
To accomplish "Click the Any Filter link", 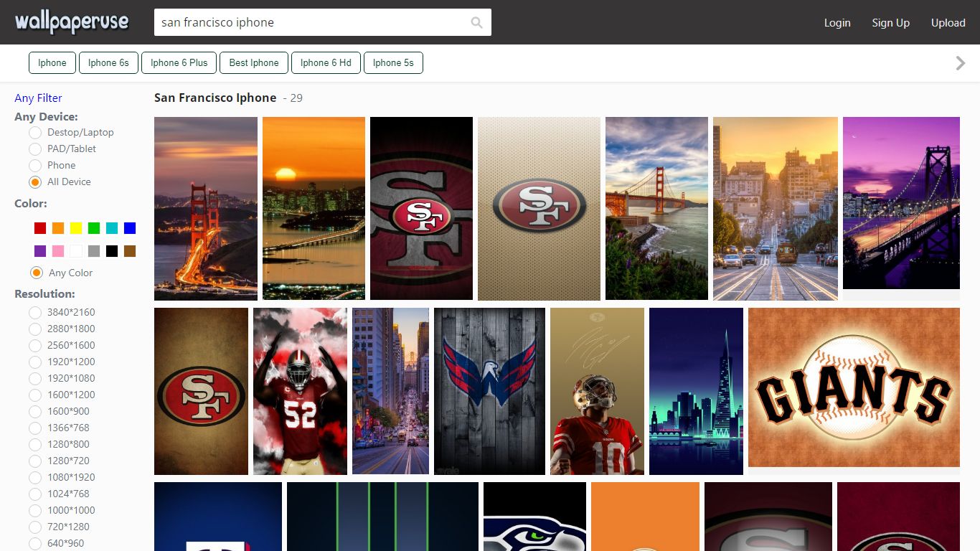I will click(x=38, y=98).
